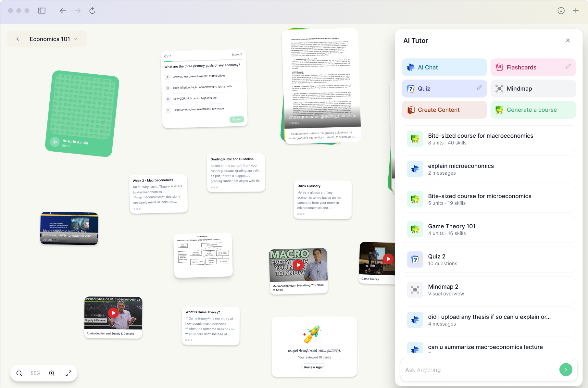This screenshot has width=588, height=388.
Task: Select the Mindmap option
Action: pyautogui.click(x=533, y=89)
